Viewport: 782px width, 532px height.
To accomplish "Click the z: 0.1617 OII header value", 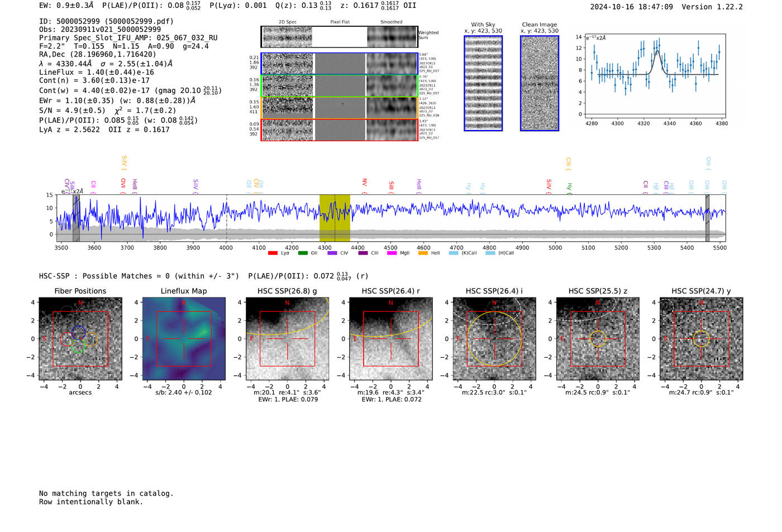I will tap(378, 6).
